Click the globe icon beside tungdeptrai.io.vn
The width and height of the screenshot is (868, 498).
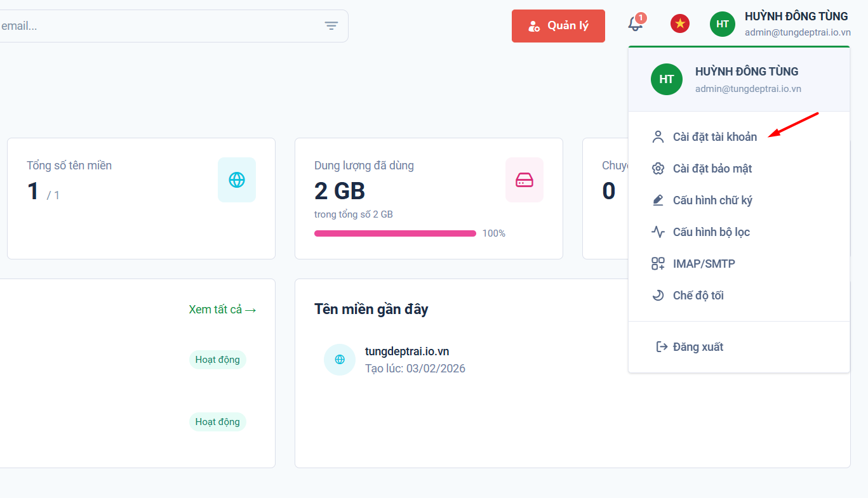[x=340, y=360]
